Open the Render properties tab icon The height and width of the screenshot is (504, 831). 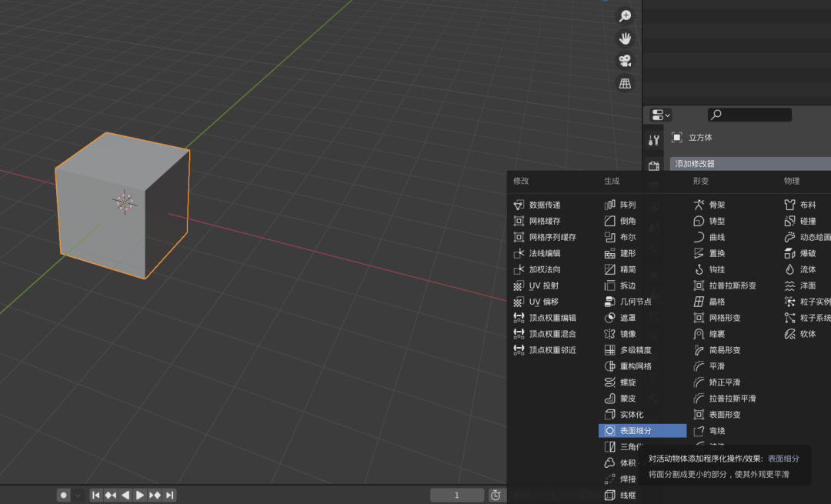click(x=654, y=166)
